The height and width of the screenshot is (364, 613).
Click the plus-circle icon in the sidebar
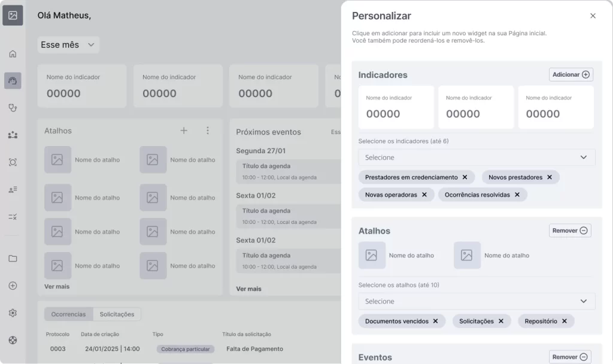pos(13,286)
